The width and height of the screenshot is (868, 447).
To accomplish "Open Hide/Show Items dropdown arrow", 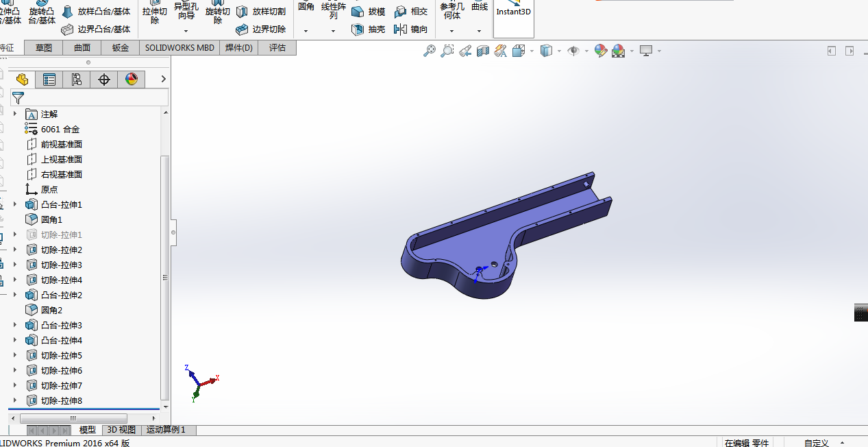I will coord(587,51).
